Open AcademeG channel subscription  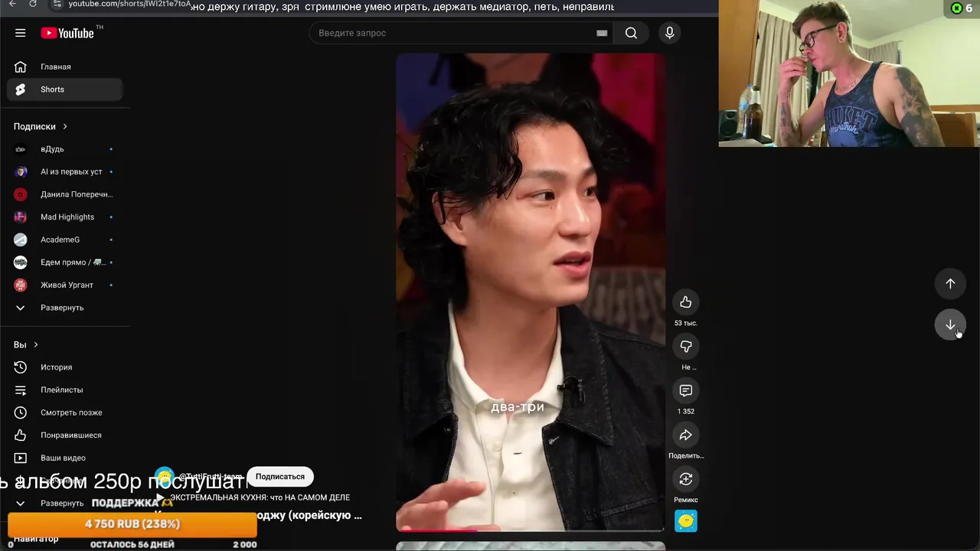pyautogui.click(x=65, y=240)
